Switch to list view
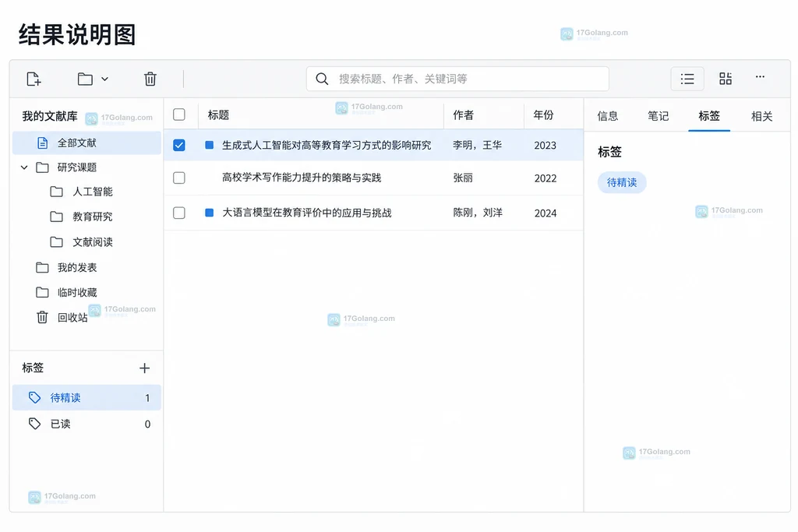The width and height of the screenshot is (798, 532). point(687,79)
